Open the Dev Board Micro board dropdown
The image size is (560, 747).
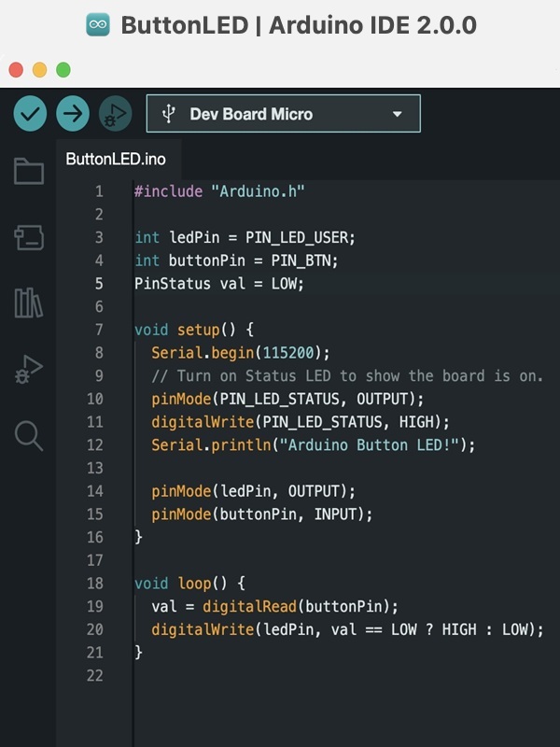coord(284,113)
